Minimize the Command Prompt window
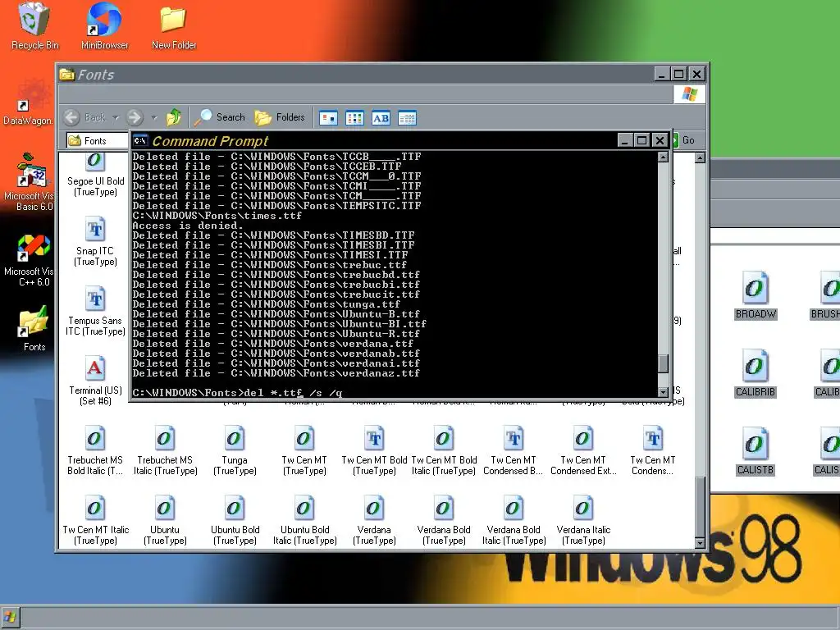840x630 pixels. click(x=625, y=140)
